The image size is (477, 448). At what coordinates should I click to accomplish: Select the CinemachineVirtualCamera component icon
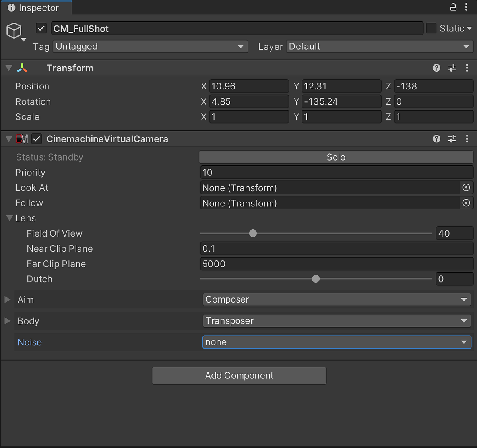(22, 139)
